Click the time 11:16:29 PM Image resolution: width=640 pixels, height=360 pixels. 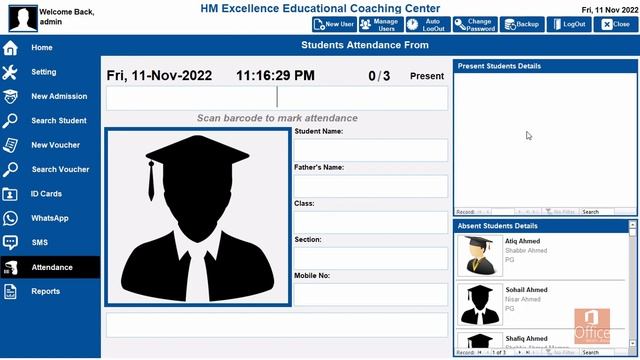(276, 76)
